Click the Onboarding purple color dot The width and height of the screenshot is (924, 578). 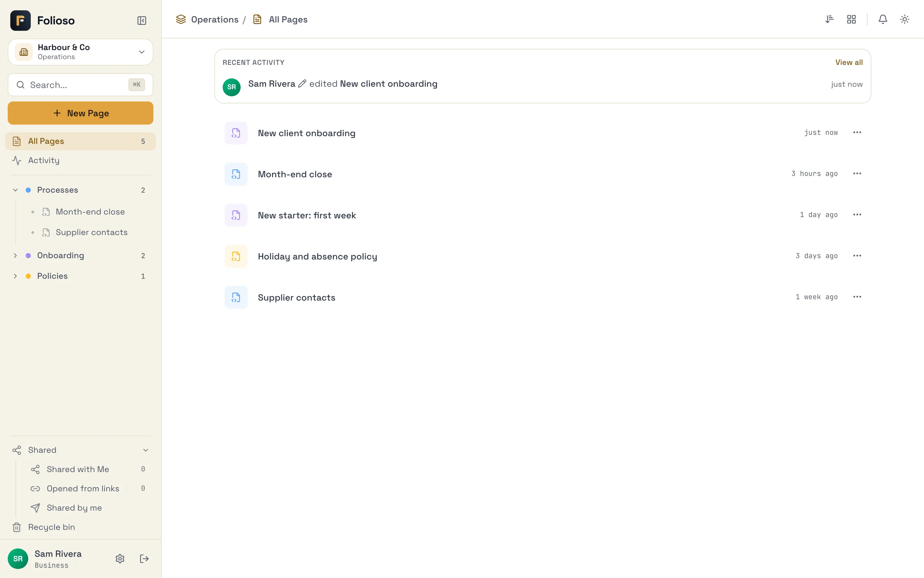pyautogui.click(x=28, y=256)
